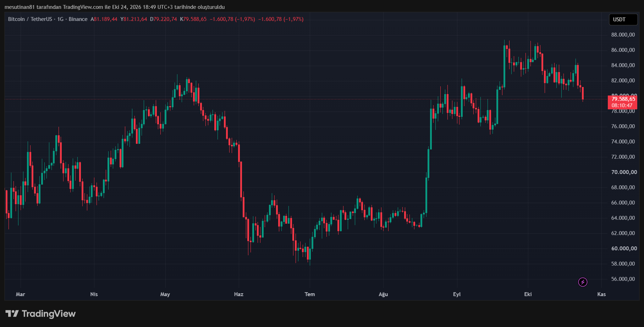Screen dimensions: 644x327
Task: Click the May month label
Action: coord(165,294)
